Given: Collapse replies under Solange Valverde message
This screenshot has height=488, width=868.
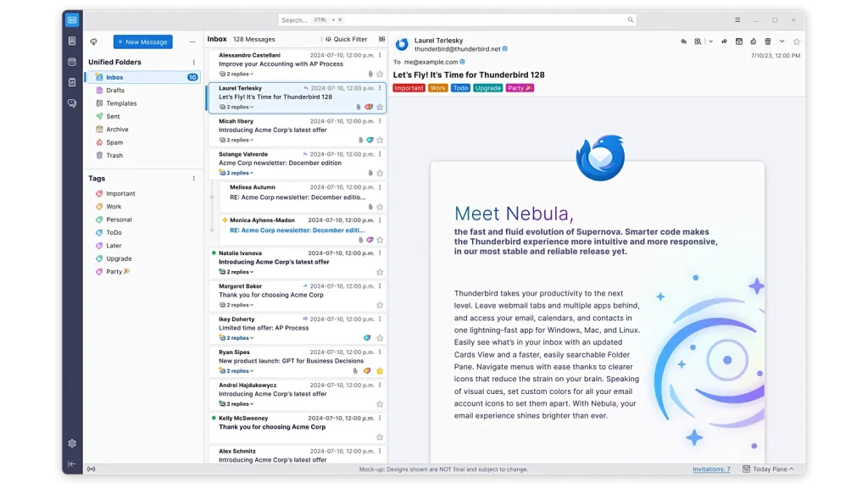Looking at the screenshot, I should [237, 173].
